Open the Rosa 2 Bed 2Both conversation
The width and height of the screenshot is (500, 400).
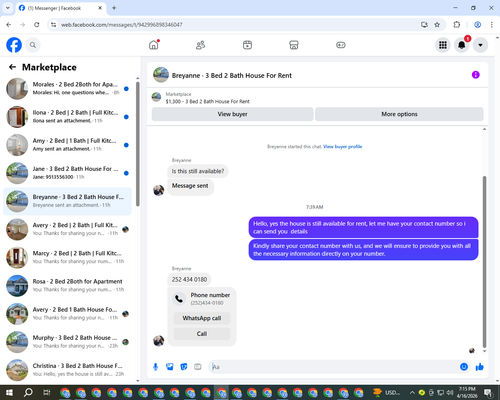point(68,286)
